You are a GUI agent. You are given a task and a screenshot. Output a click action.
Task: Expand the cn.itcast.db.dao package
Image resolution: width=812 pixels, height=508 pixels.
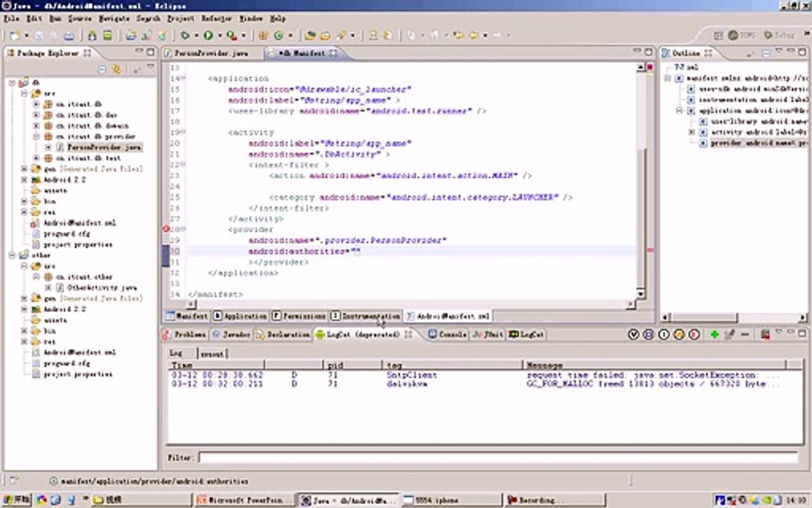[x=36, y=114]
